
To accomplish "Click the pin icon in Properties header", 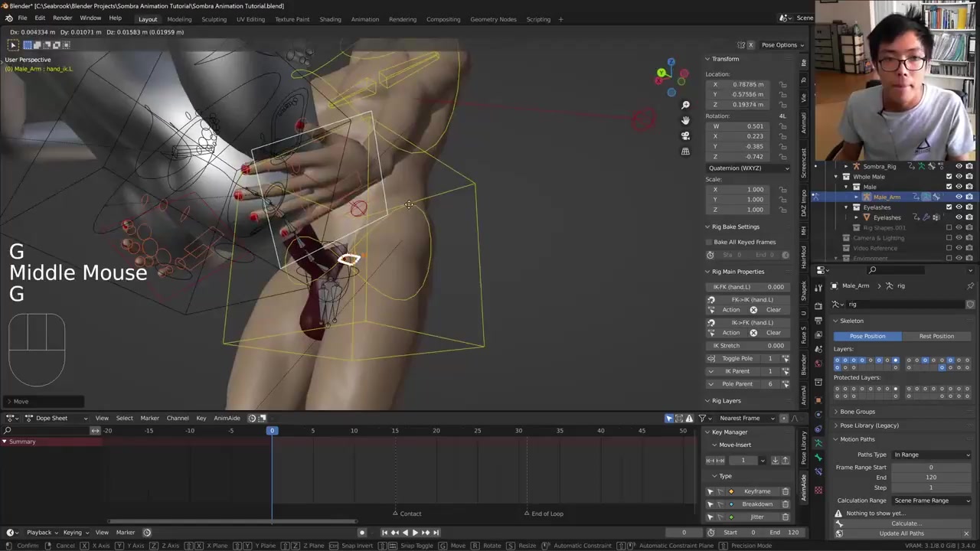I will coord(970,286).
